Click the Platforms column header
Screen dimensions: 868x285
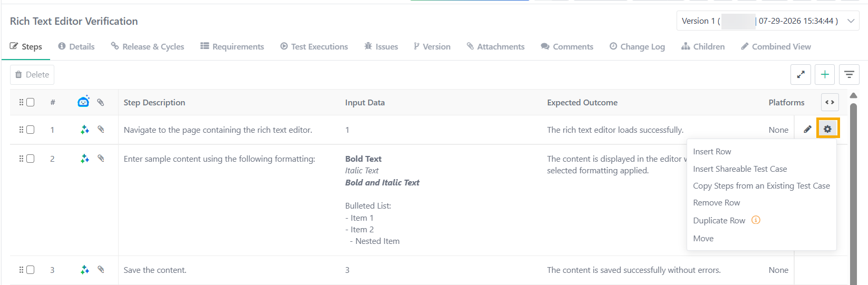point(786,103)
